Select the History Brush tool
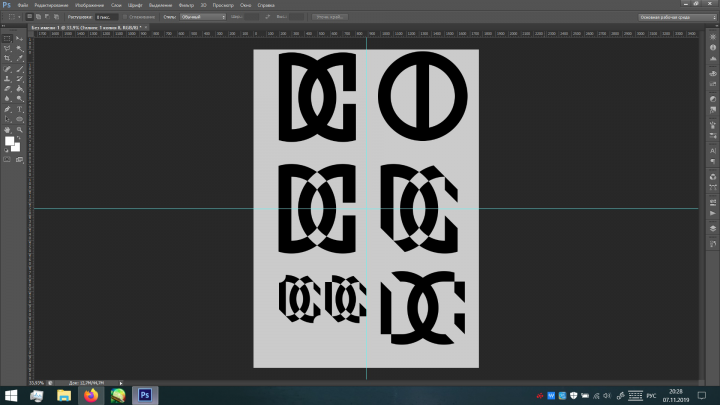 click(19, 79)
